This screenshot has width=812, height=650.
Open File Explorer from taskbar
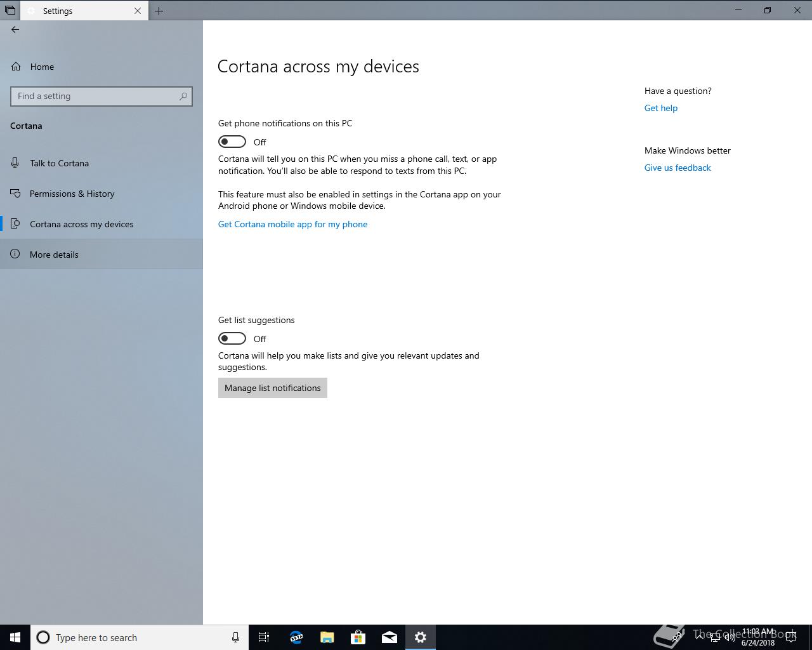coord(327,637)
